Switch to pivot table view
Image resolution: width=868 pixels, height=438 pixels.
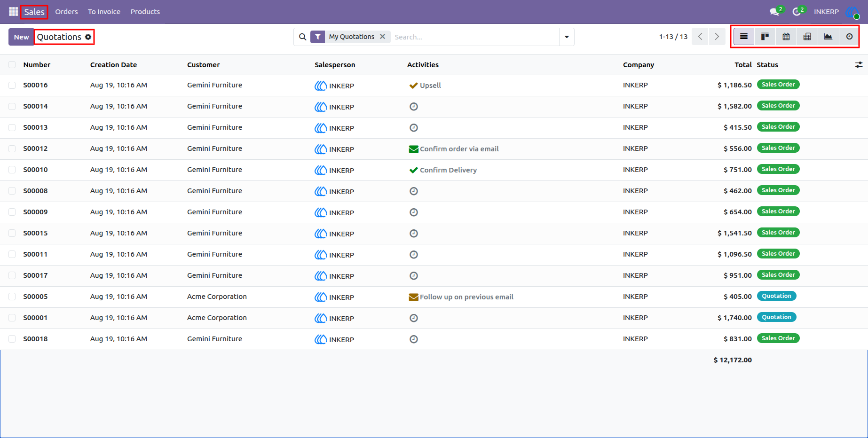[807, 37]
